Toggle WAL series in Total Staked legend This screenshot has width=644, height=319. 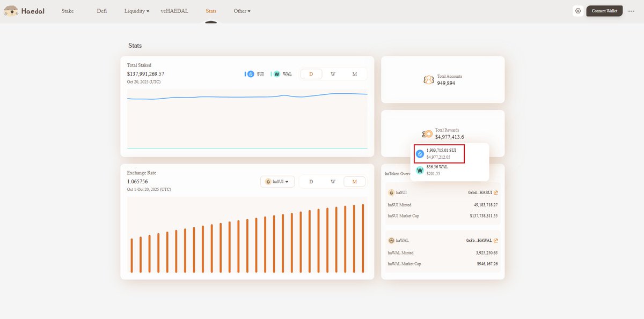click(282, 74)
